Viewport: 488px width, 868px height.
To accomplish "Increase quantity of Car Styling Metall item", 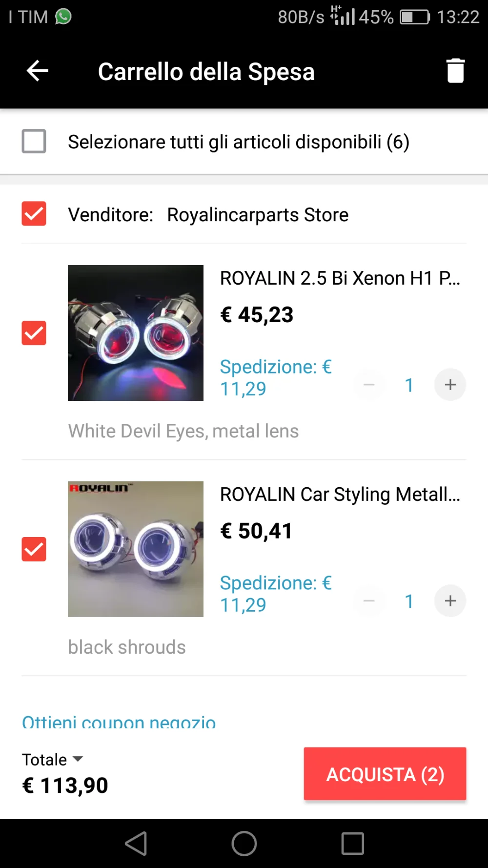I will coord(450,601).
